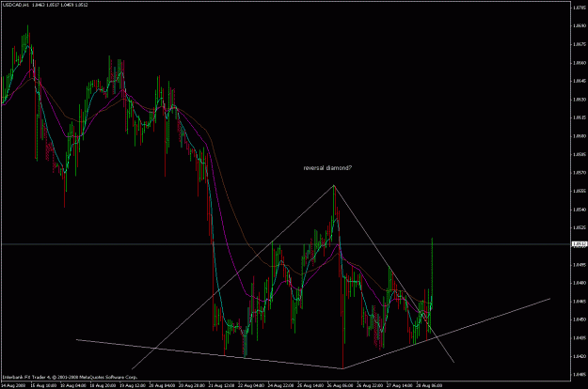Click the 28 Aug 06:00 time axis label

(x=429, y=385)
